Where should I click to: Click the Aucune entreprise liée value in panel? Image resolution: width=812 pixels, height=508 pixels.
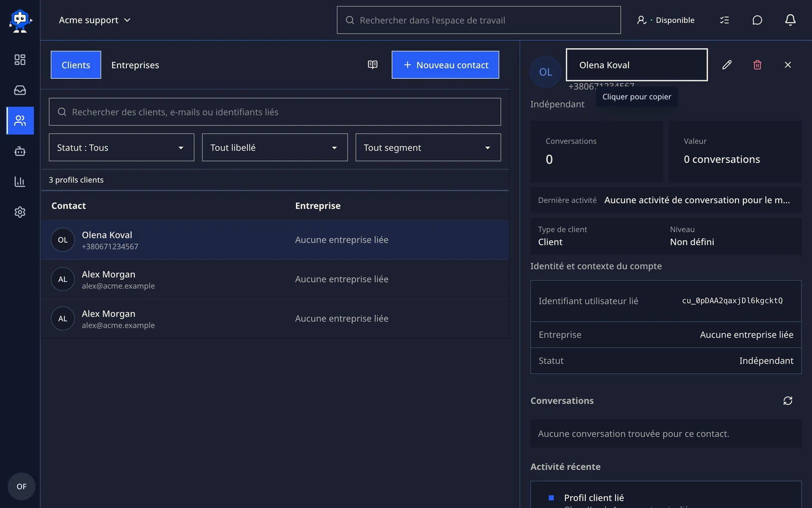[746, 334]
